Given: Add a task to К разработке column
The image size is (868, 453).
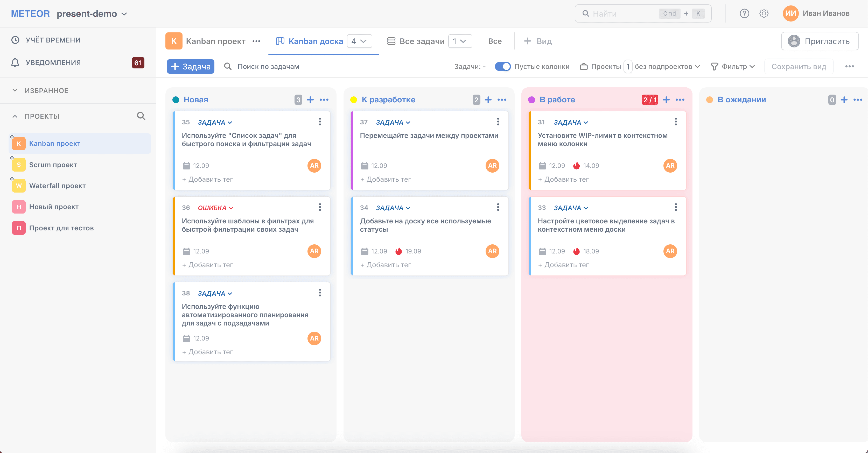Looking at the screenshot, I should [488, 100].
